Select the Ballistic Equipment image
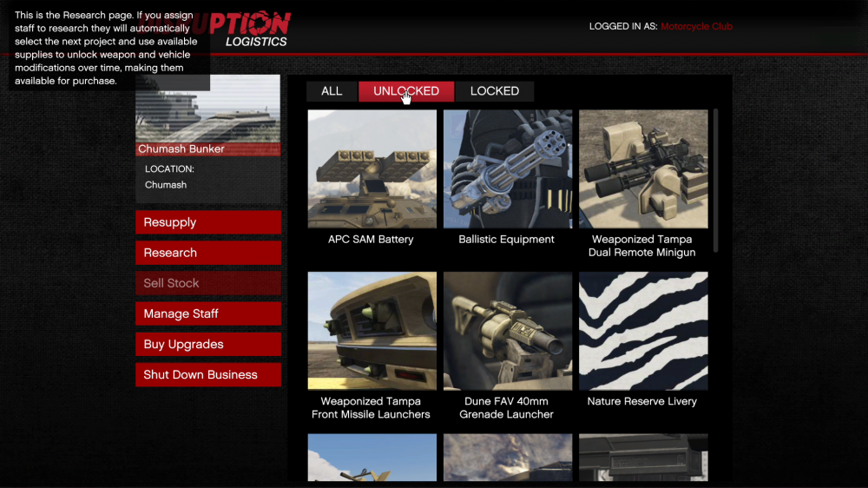 508,169
